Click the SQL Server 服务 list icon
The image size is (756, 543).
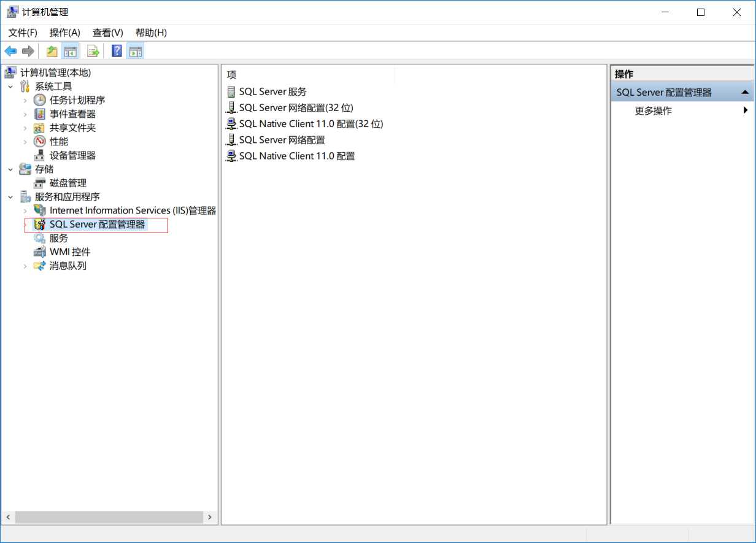(231, 91)
